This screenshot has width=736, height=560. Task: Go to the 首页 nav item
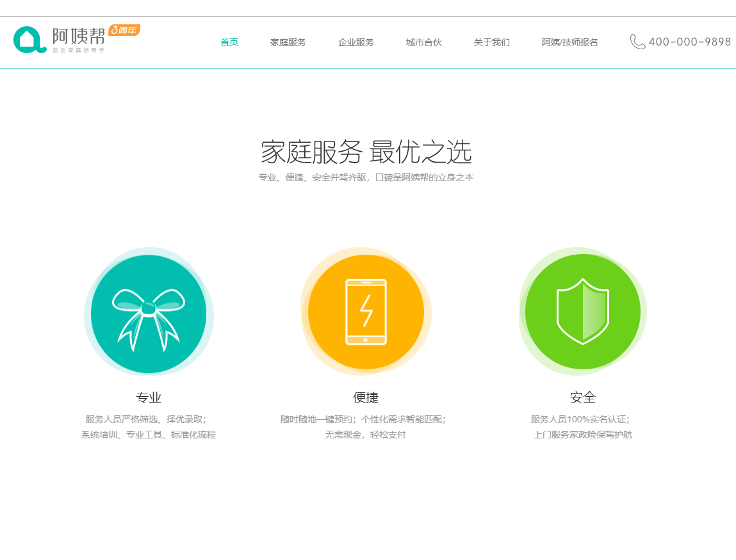click(x=229, y=42)
